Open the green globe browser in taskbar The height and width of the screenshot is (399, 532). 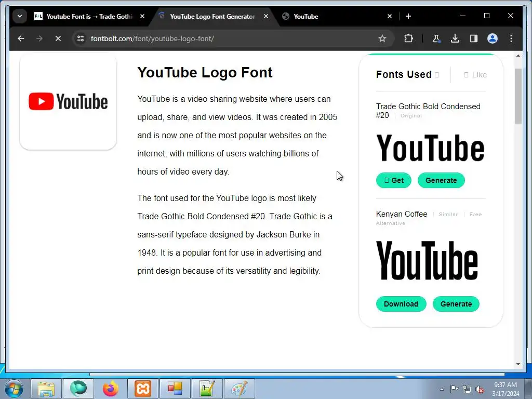point(78,389)
